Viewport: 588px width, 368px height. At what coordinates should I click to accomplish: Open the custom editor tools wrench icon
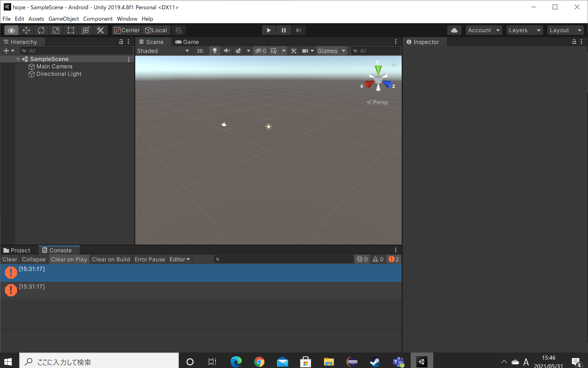point(100,30)
